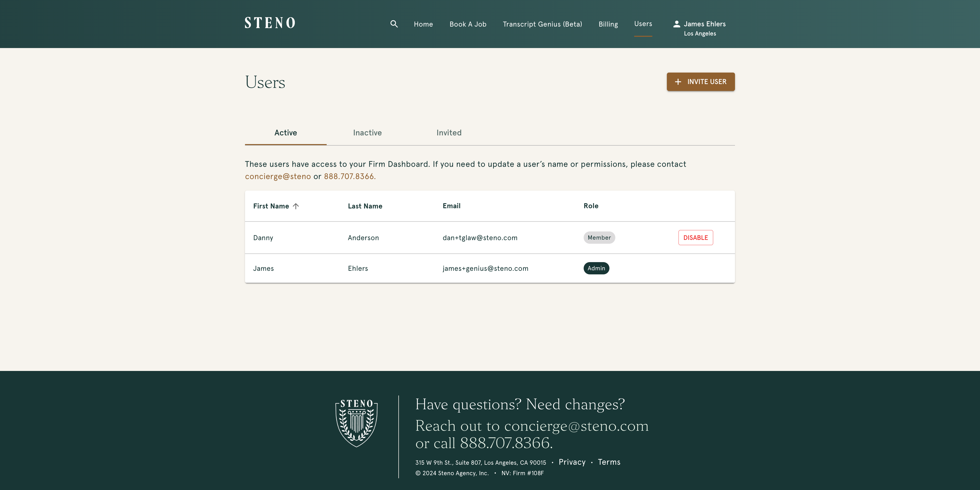Select the Active tab
980x490 pixels.
286,132
